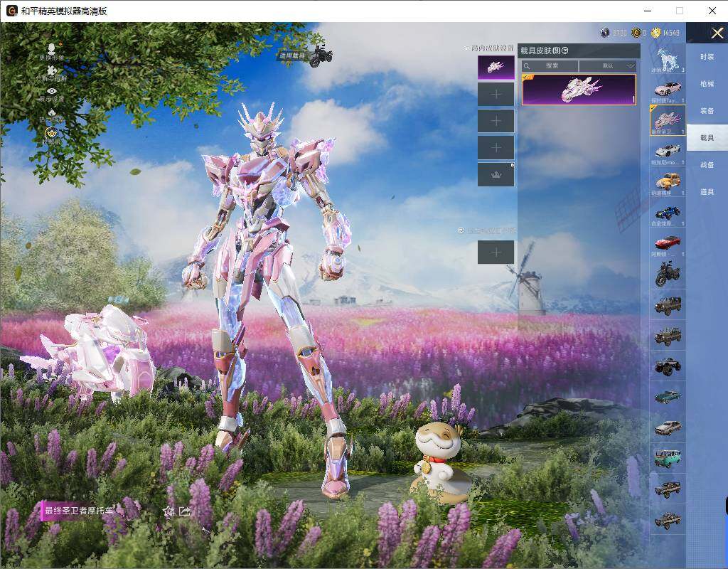Click the single plus slot above the windmill

496,252
